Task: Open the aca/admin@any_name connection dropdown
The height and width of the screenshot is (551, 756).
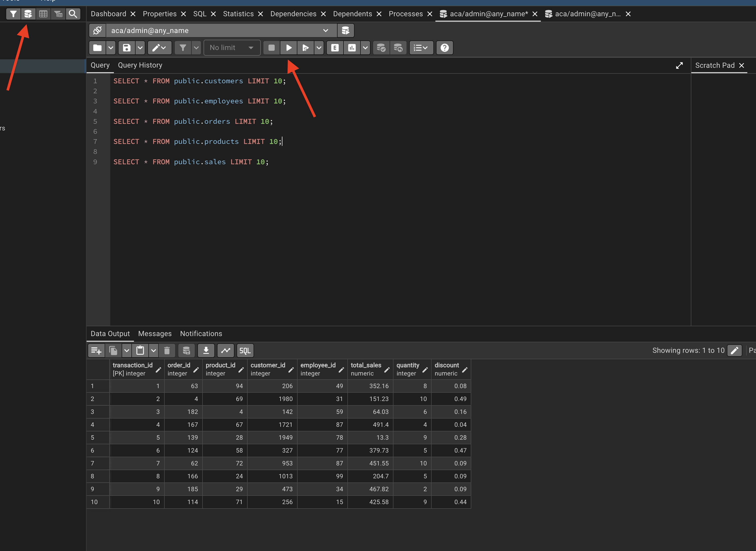Action: pyautogui.click(x=325, y=30)
